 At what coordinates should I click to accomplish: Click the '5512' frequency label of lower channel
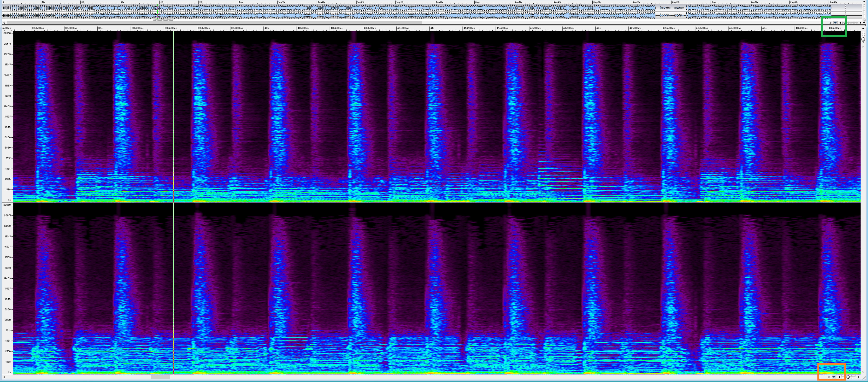coord(8,330)
